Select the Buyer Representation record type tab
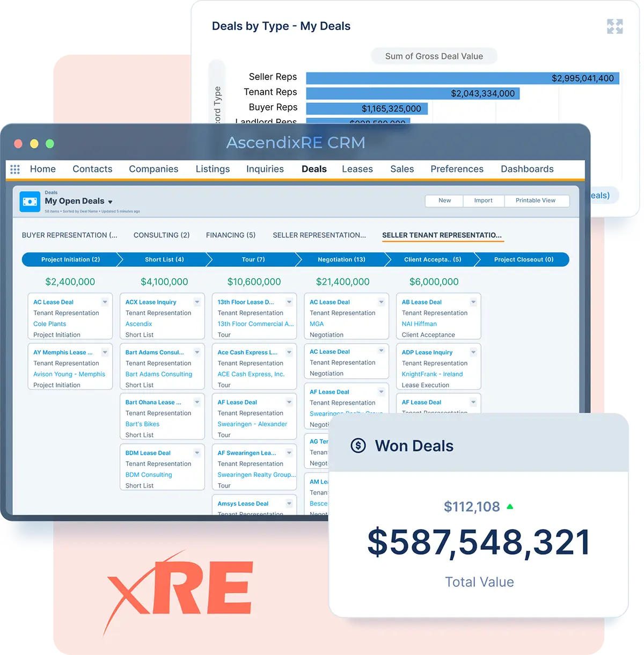Screen dimensions: 644x655 pos(70,235)
